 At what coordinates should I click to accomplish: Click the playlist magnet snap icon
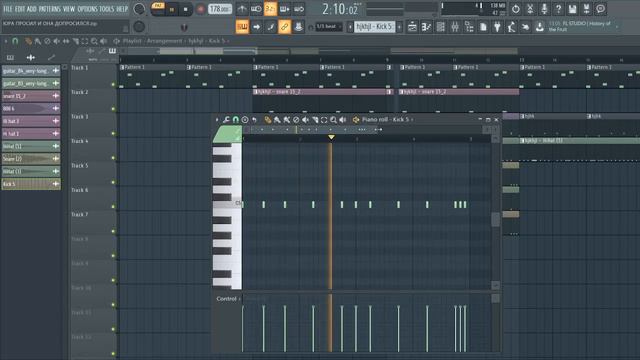tap(15, 41)
